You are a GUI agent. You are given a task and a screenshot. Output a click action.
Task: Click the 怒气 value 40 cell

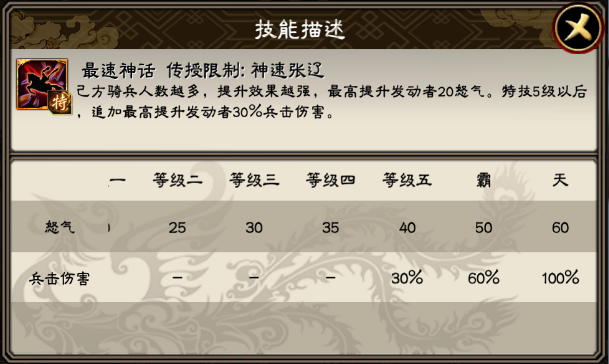(x=407, y=228)
